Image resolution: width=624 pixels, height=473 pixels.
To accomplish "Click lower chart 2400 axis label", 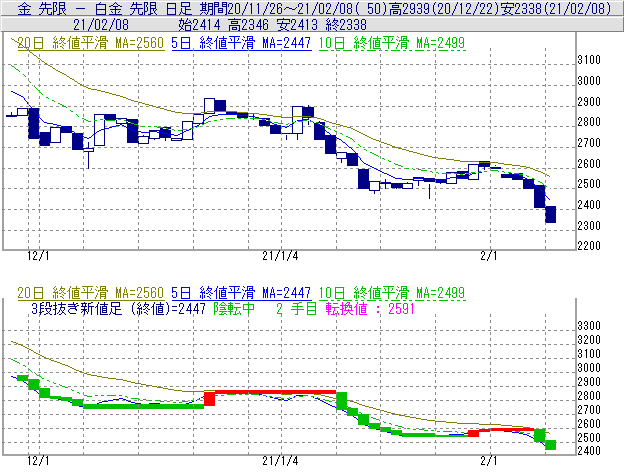I will (x=589, y=451).
